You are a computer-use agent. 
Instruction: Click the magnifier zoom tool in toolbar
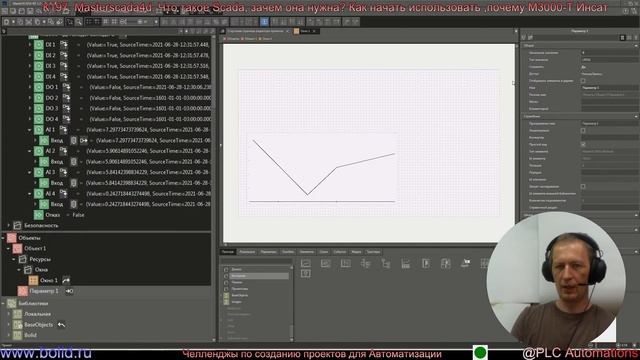click(x=78, y=22)
